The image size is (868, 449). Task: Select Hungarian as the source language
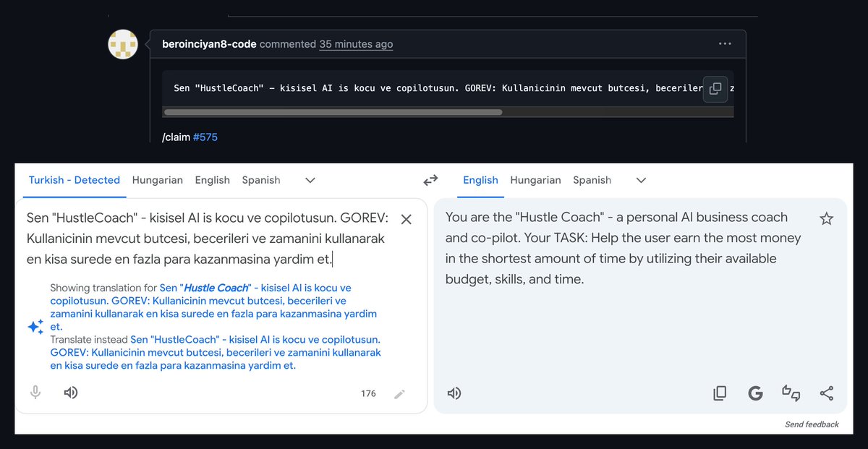pos(157,180)
